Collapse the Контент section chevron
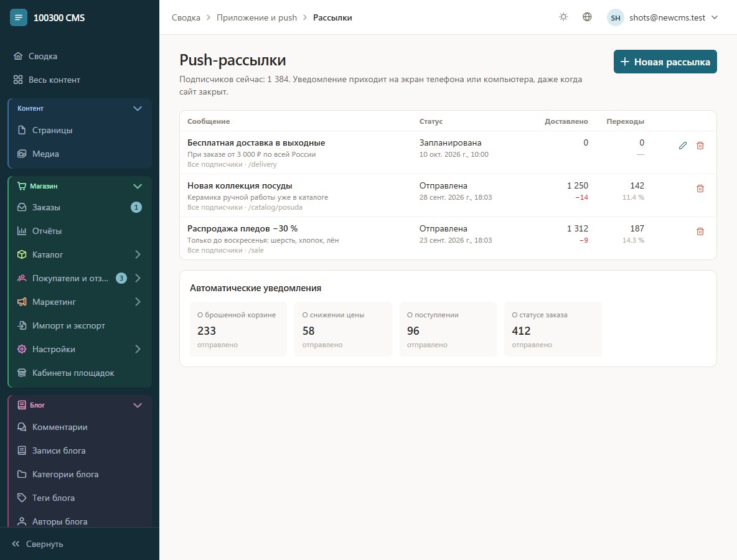Viewport: 737px width, 560px height. click(137, 108)
